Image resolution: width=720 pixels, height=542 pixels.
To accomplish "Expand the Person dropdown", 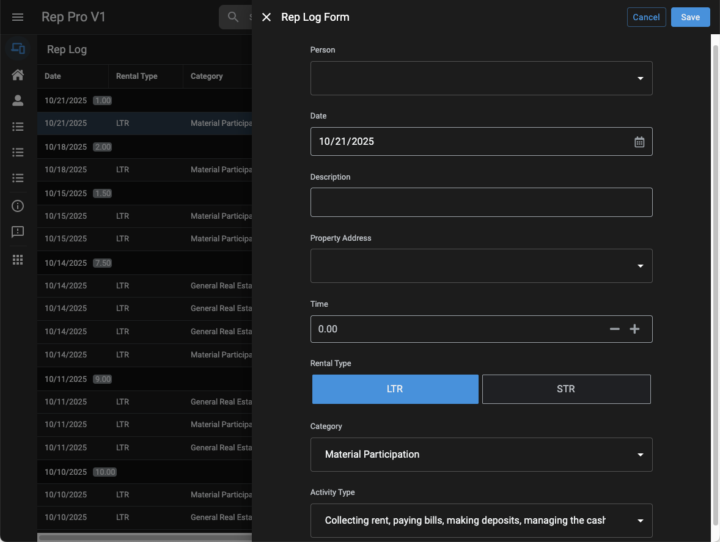I will (x=481, y=78).
